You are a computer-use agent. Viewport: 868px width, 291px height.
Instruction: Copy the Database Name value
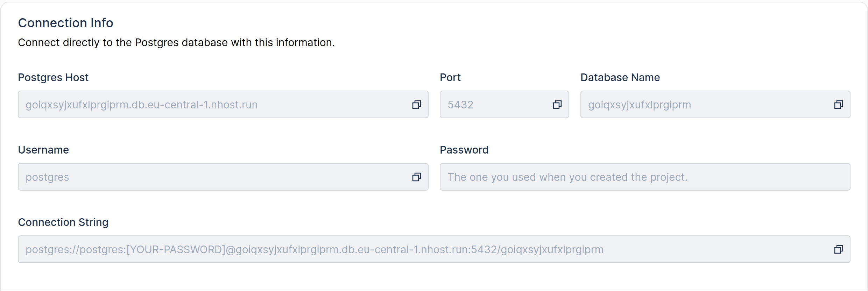838,105
